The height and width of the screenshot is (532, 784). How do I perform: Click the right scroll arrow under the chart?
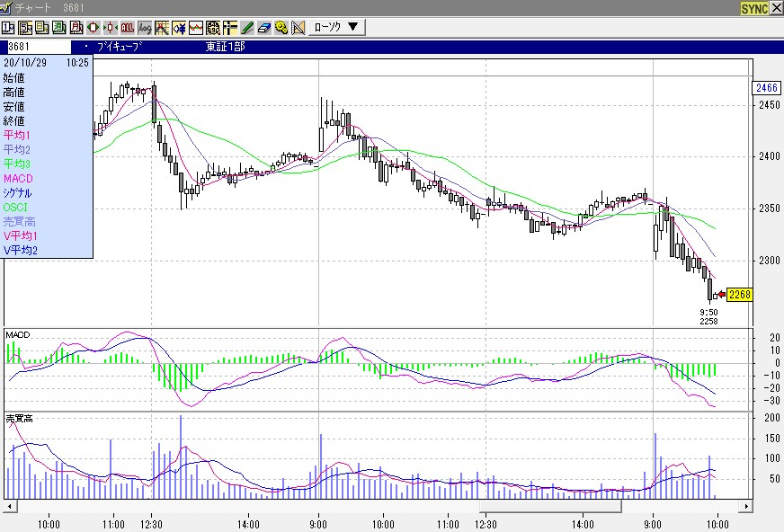coord(747,506)
